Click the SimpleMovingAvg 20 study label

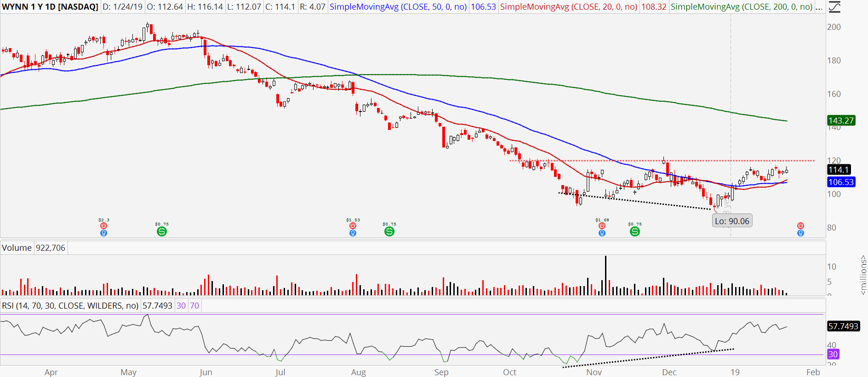[x=569, y=7]
